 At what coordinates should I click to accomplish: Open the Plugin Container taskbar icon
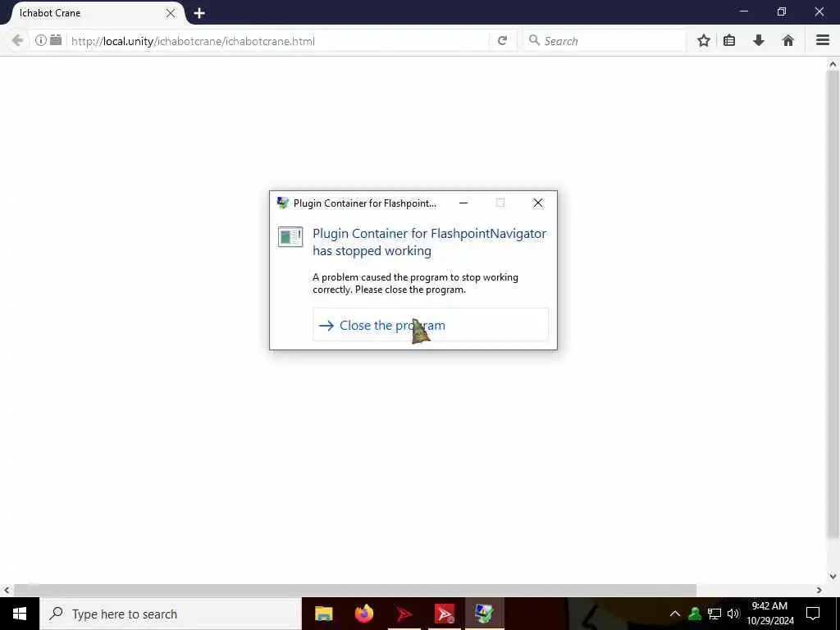tap(484, 614)
